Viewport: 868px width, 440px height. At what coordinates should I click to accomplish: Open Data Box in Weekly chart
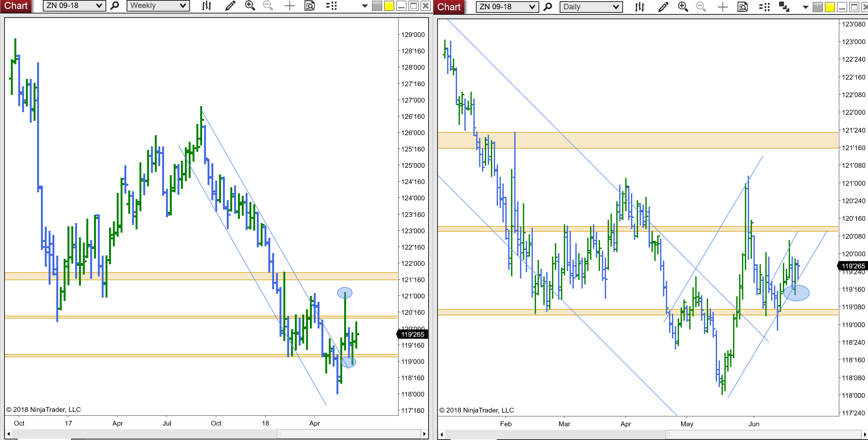[309, 6]
